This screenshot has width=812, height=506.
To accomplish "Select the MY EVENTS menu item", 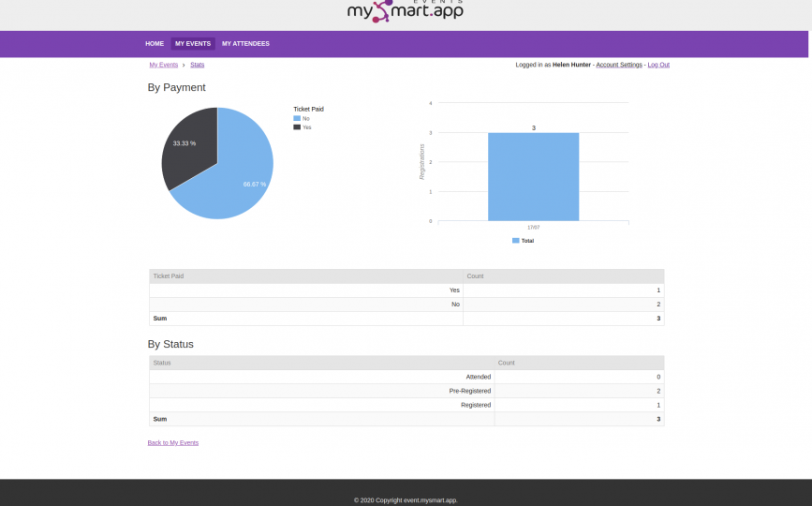I will pos(193,44).
